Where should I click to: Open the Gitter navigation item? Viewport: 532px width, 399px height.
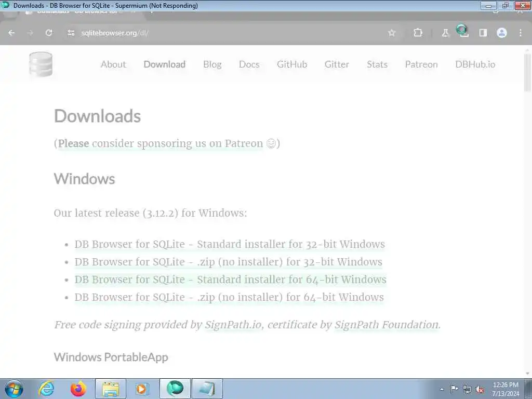337,64
